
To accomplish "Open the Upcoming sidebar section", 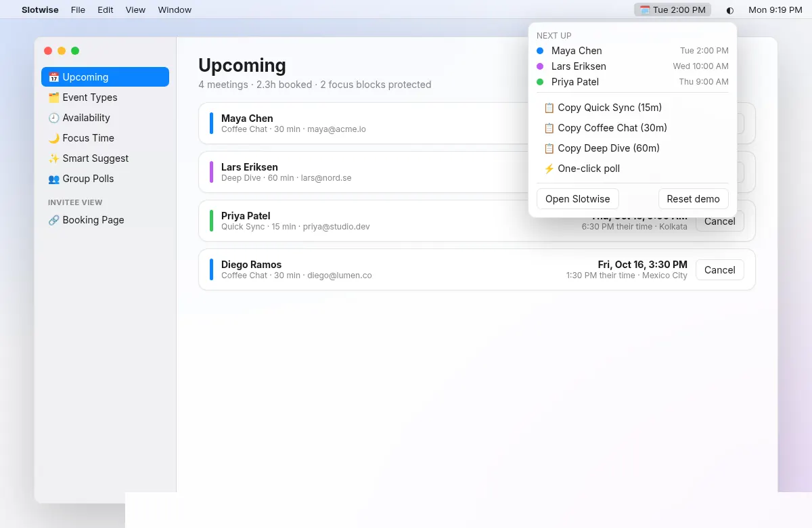I will pos(105,77).
